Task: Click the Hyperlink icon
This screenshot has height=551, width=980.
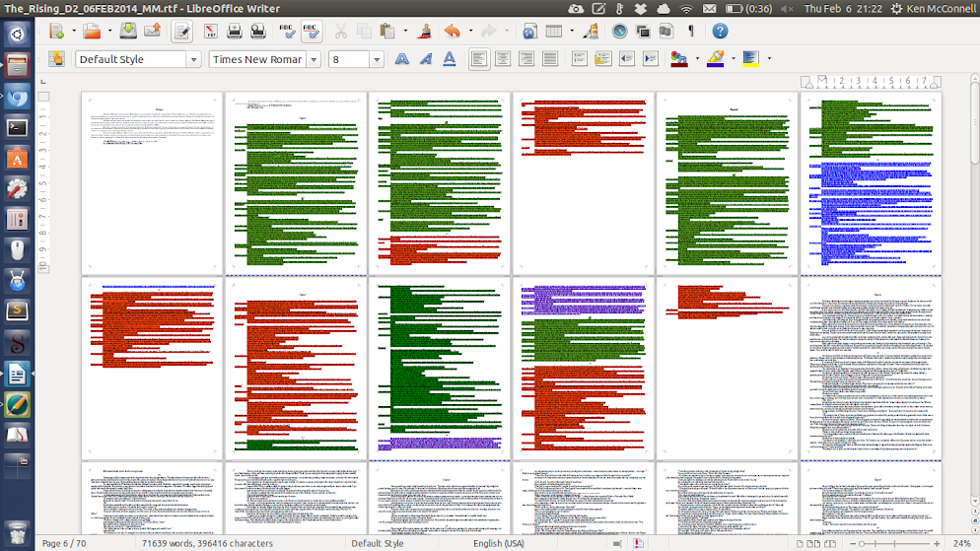Action: coord(529,32)
